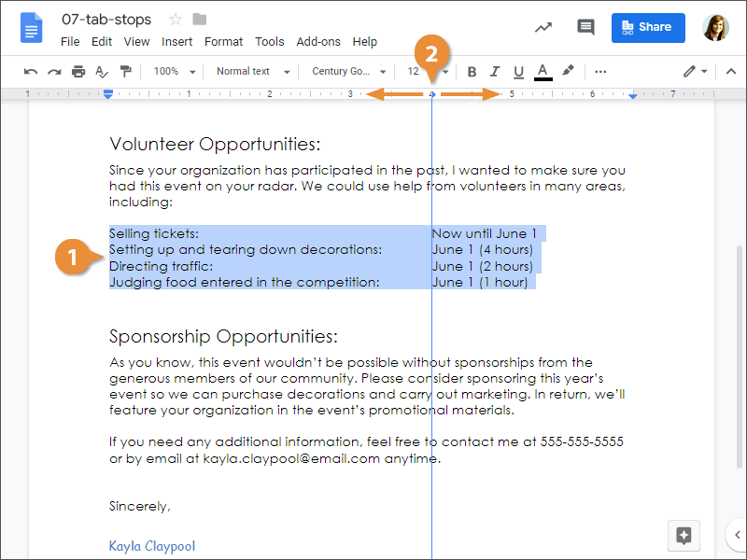Open the editing mode pencil dropdown
Image resolution: width=747 pixels, height=560 pixels.
pos(695,72)
